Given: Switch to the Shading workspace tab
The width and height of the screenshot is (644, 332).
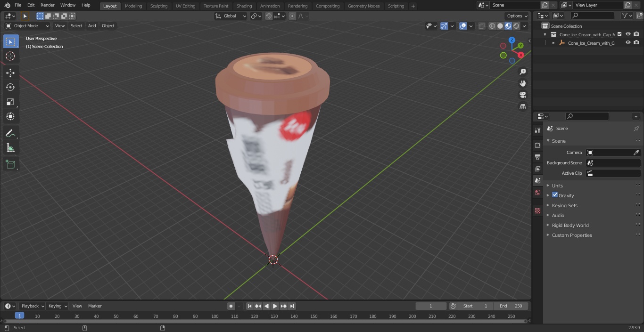Looking at the screenshot, I should pyautogui.click(x=244, y=6).
